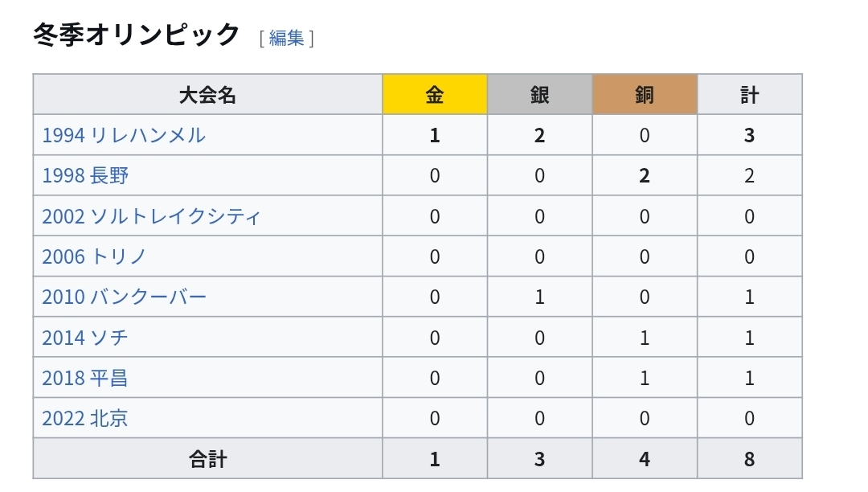This screenshot has width=868, height=492.
Task: Click the 冬季オリンピック section heading
Action: (137, 35)
